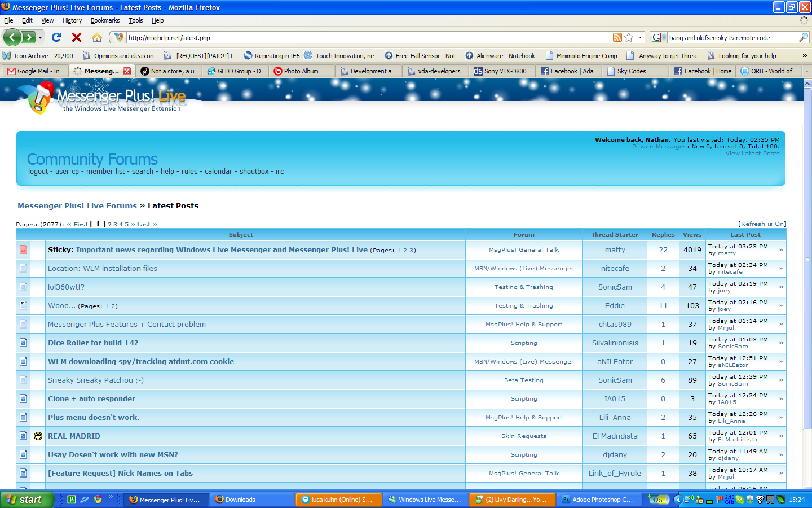Click the URL address bar field
This screenshot has height=508, width=812.
click(367, 38)
